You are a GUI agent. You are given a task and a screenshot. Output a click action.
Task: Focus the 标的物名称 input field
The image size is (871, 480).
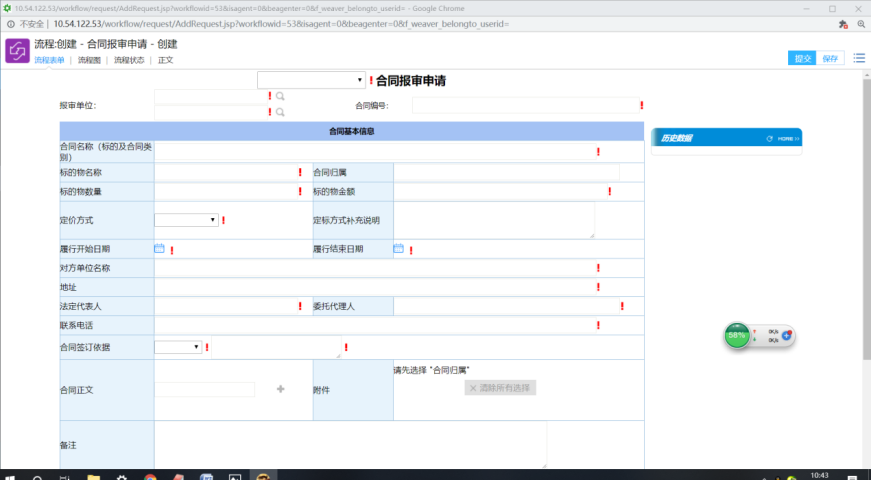point(226,172)
